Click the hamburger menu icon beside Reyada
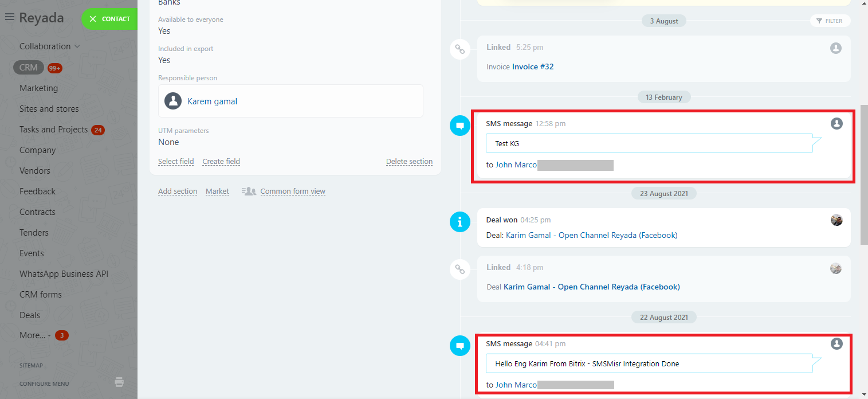 pyautogui.click(x=9, y=18)
